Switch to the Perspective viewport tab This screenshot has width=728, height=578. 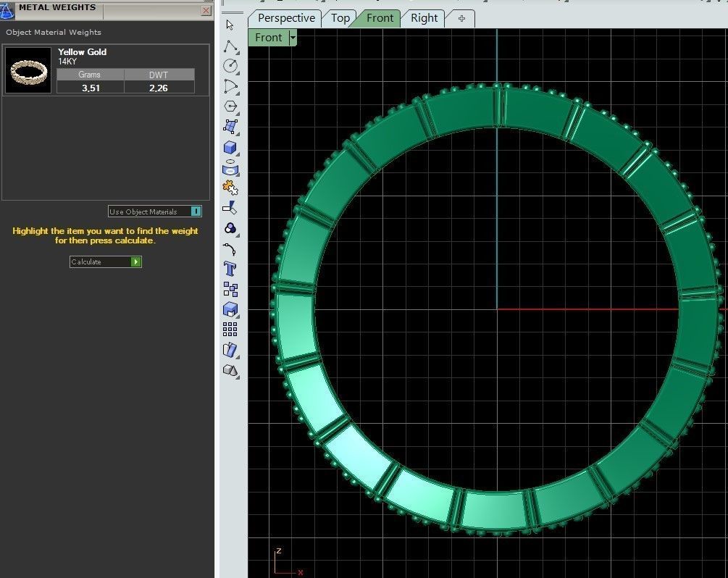click(286, 18)
